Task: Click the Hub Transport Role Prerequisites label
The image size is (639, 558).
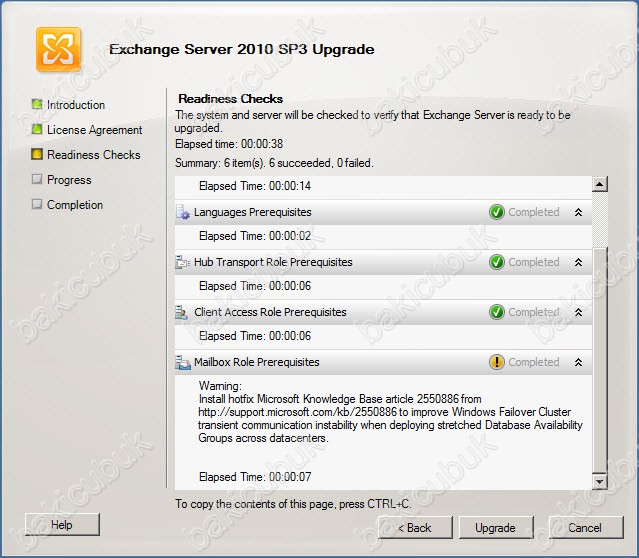Action: click(273, 262)
